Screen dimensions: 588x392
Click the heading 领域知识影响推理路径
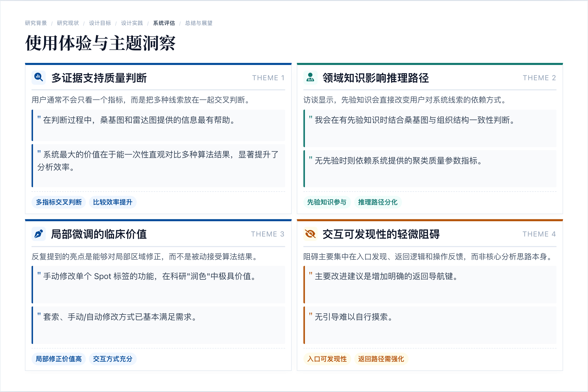(x=376, y=78)
